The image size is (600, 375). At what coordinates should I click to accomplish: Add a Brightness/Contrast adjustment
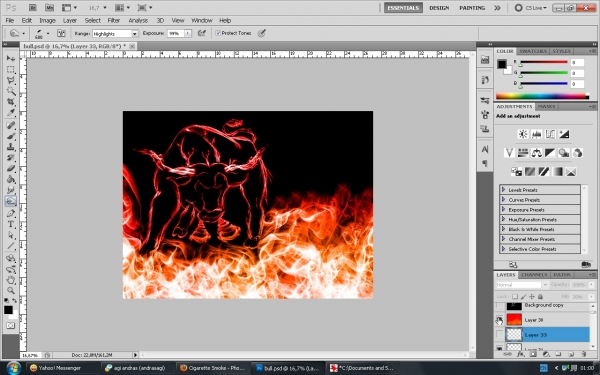(x=523, y=134)
